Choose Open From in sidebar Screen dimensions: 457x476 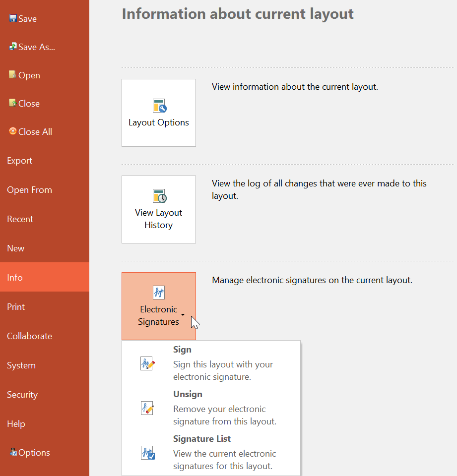tap(29, 190)
